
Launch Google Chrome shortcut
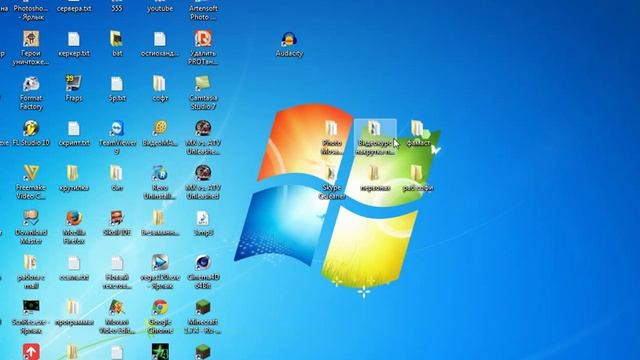160,307
